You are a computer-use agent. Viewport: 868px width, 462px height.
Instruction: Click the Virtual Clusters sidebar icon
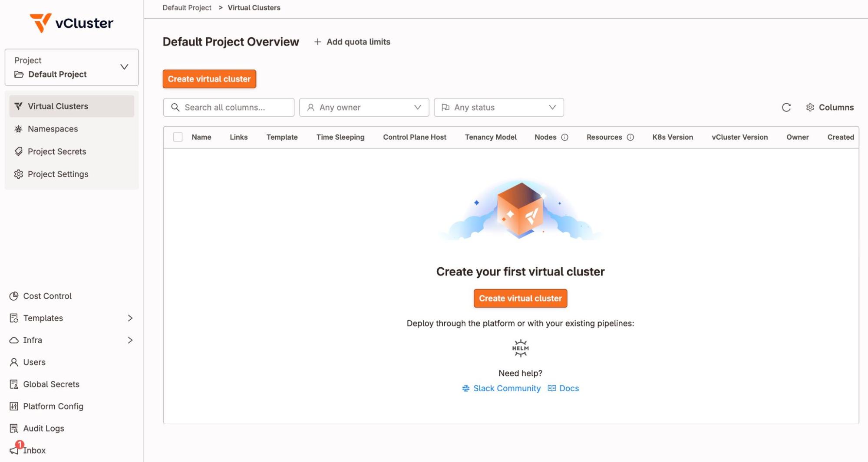(x=18, y=106)
